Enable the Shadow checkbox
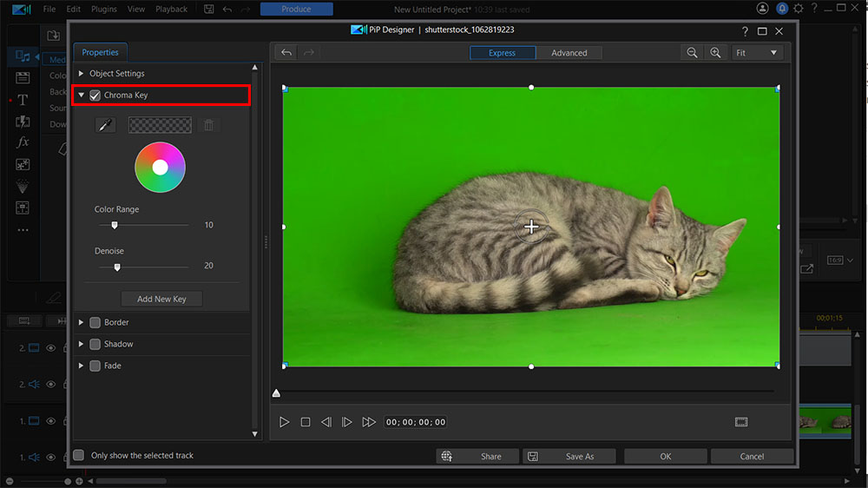 (95, 344)
